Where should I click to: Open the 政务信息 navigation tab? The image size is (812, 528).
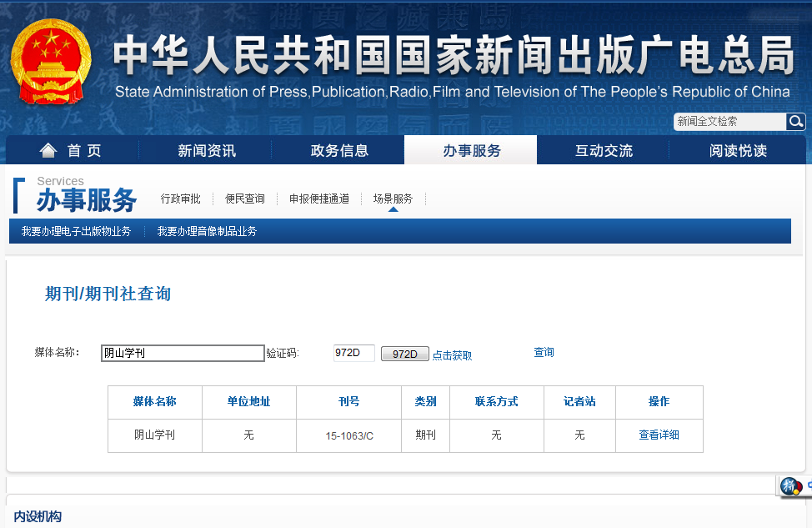pos(339,150)
